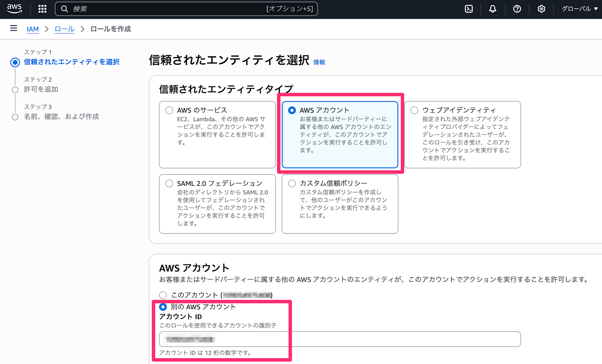Open the services grid menu icon
602x364 pixels.
pyautogui.click(x=42, y=9)
